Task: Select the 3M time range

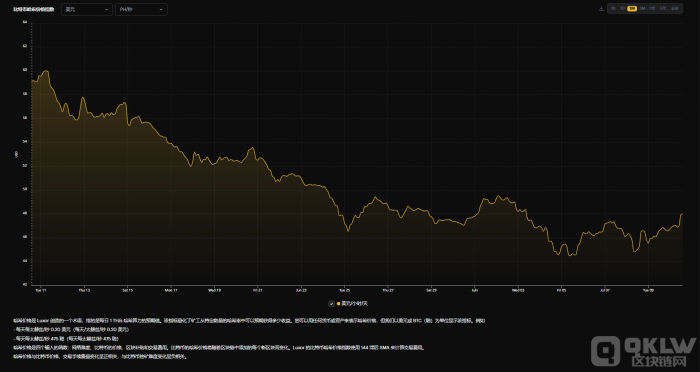Action: 642,8
